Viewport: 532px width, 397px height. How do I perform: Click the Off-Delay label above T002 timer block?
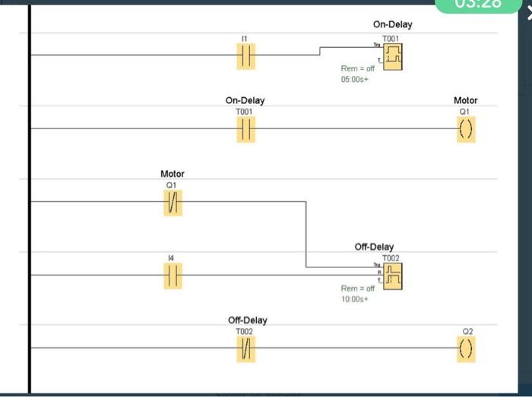374,247
